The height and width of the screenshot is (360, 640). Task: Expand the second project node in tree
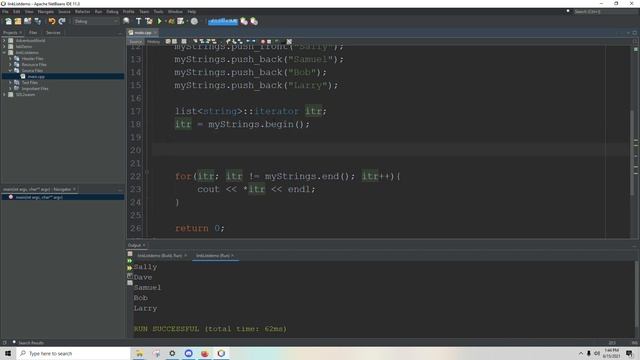[x=4, y=47]
